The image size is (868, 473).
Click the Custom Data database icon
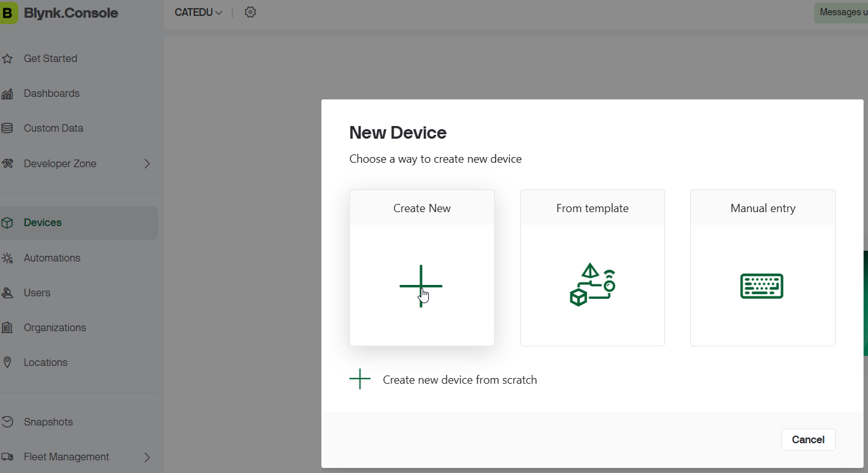(8, 129)
